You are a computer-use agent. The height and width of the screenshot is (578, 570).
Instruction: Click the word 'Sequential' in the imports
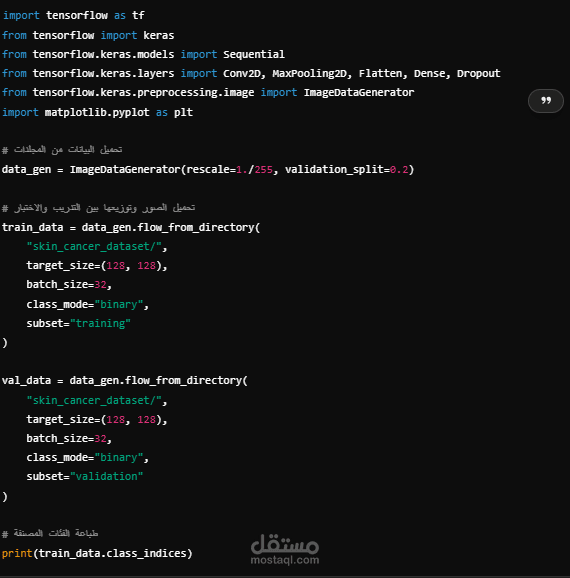pos(254,55)
